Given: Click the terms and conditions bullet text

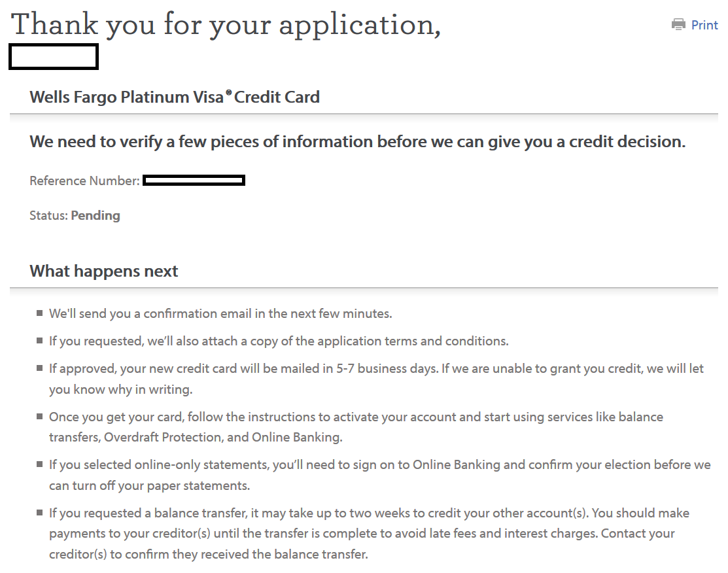Looking at the screenshot, I should click(x=279, y=341).
